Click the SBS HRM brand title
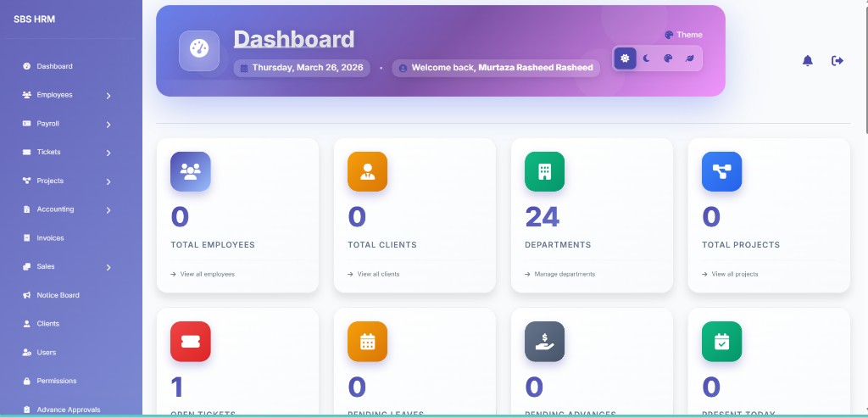 (34, 20)
